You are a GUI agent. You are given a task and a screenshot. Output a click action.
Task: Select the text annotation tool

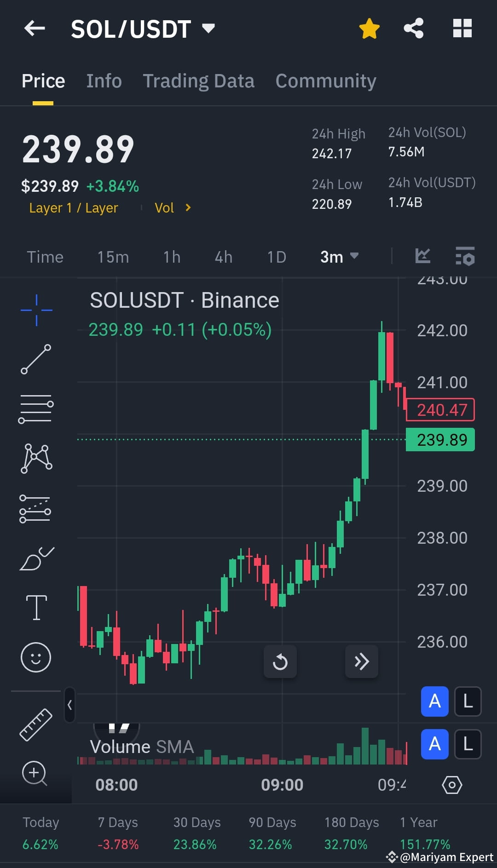tap(36, 606)
